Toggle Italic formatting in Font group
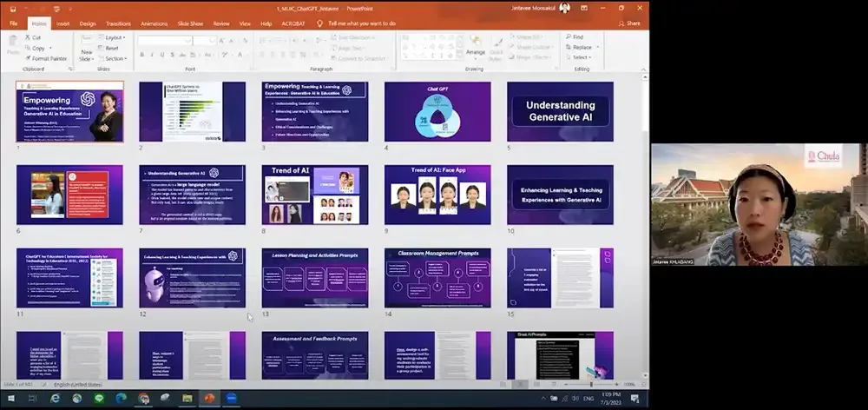 tap(151, 55)
